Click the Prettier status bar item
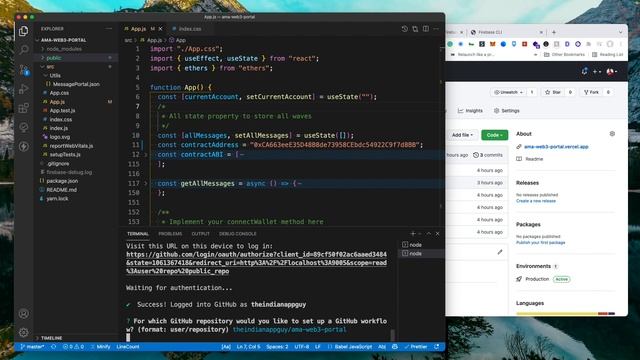The height and width of the screenshot is (360, 640). [x=416, y=347]
